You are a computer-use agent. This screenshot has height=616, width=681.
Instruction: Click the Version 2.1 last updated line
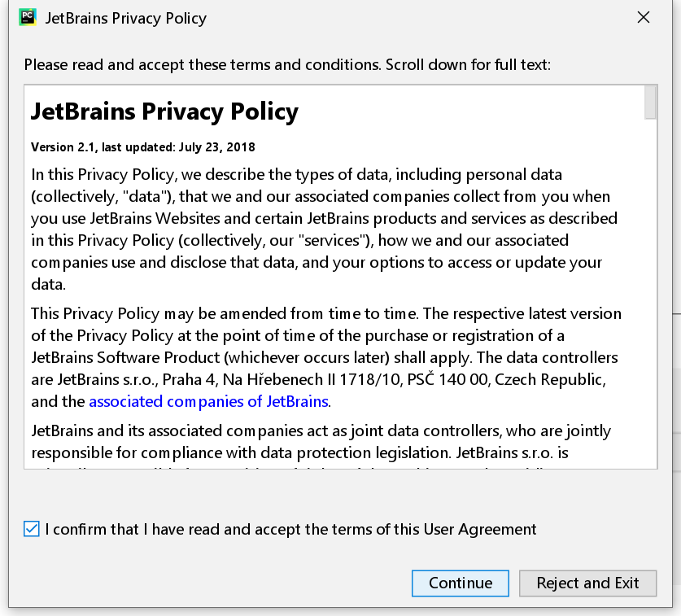point(142,147)
